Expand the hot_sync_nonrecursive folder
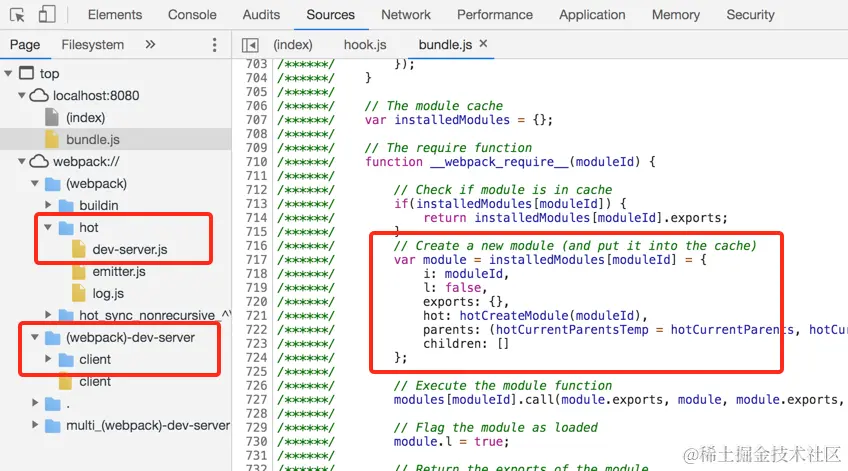The height and width of the screenshot is (471, 848). [x=48, y=315]
